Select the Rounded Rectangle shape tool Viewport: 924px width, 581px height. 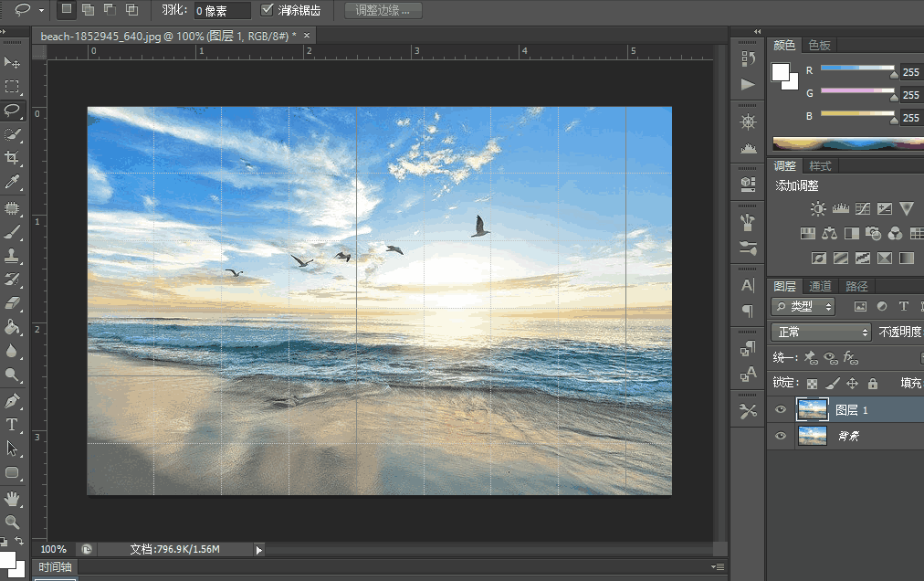click(x=12, y=472)
